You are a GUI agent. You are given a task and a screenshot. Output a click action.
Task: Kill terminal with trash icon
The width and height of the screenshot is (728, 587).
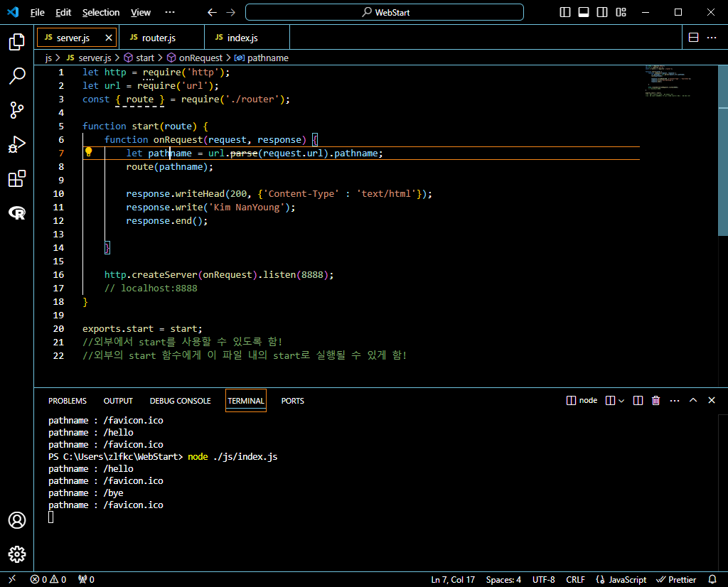click(x=655, y=401)
